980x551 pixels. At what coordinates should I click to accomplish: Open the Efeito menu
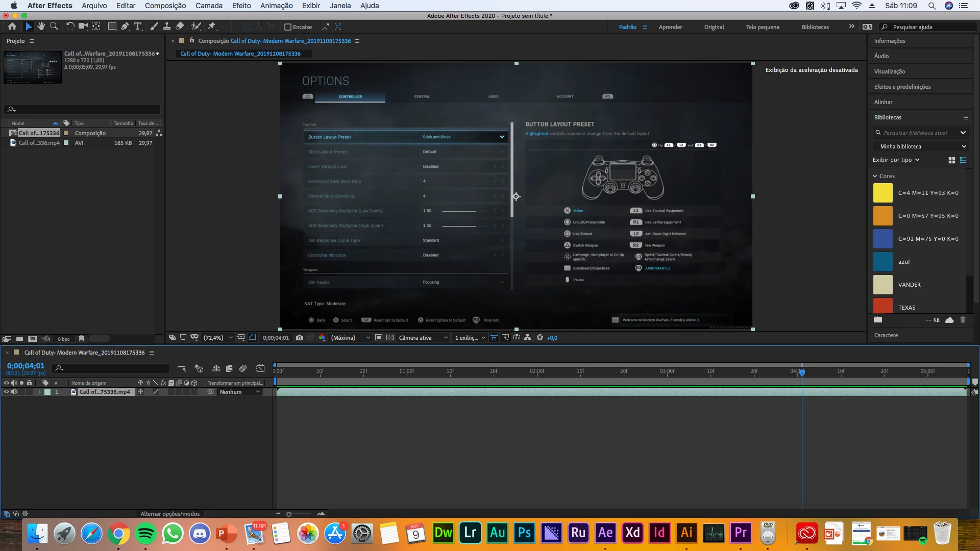tap(241, 6)
